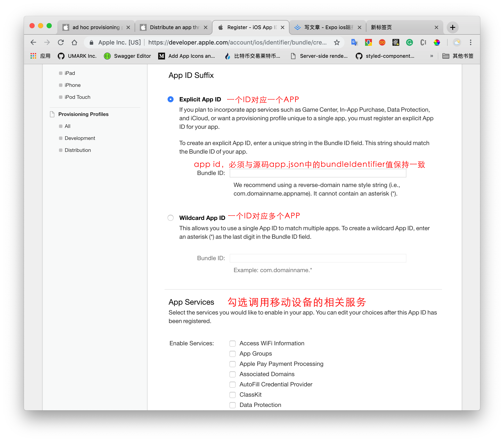This screenshot has width=504, height=442.
Task: Click the Grammarly extension icon
Action: [x=409, y=42]
